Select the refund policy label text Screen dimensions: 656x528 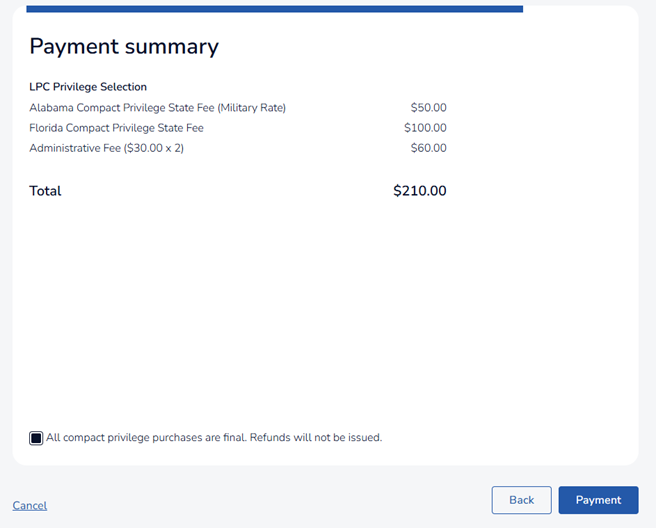tap(214, 438)
